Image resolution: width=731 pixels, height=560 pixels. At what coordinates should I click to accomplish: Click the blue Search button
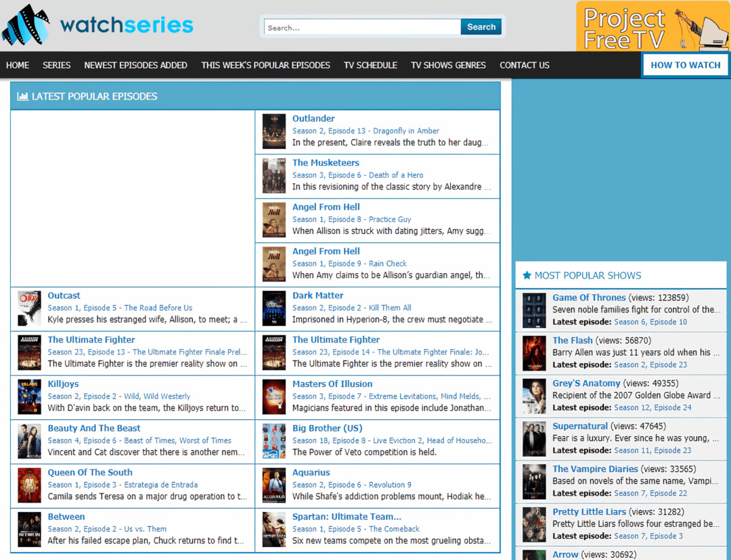481,27
